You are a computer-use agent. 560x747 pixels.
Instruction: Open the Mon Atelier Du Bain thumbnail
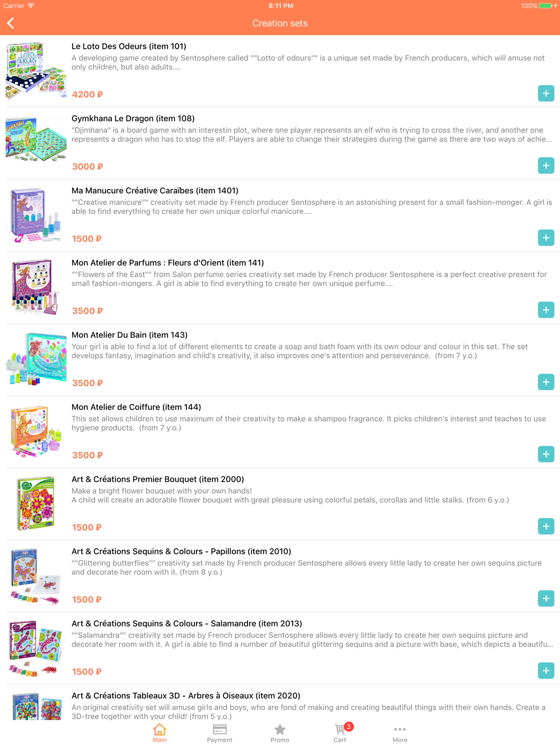36,360
